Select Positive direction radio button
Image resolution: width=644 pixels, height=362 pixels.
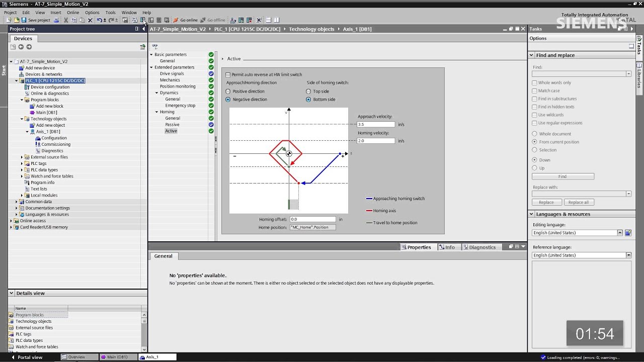click(228, 92)
